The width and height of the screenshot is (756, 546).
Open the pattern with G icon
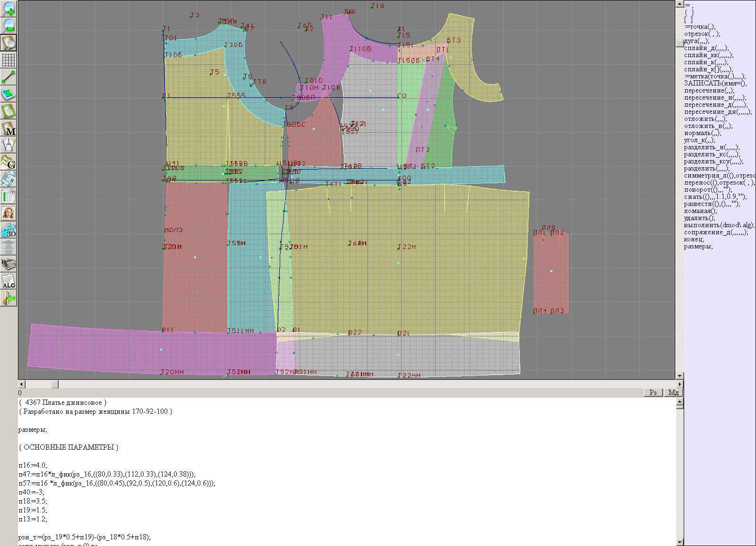click(x=9, y=162)
